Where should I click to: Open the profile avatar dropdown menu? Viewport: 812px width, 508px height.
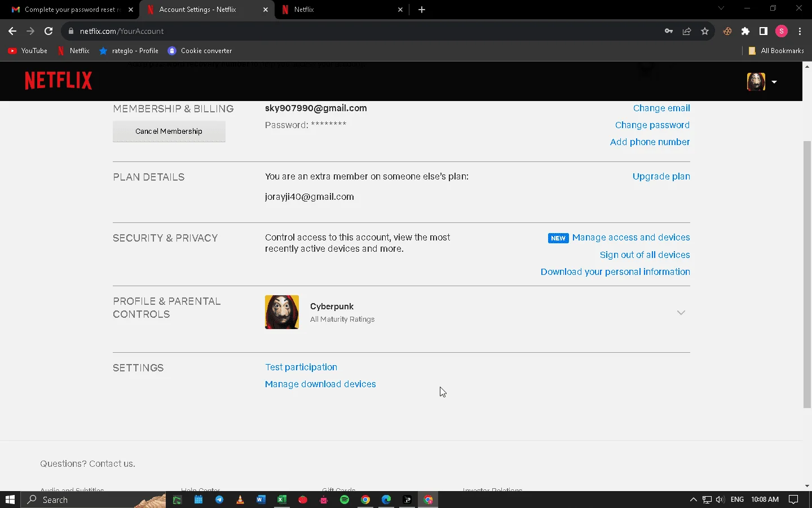pyautogui.click(x=762, y=82)
